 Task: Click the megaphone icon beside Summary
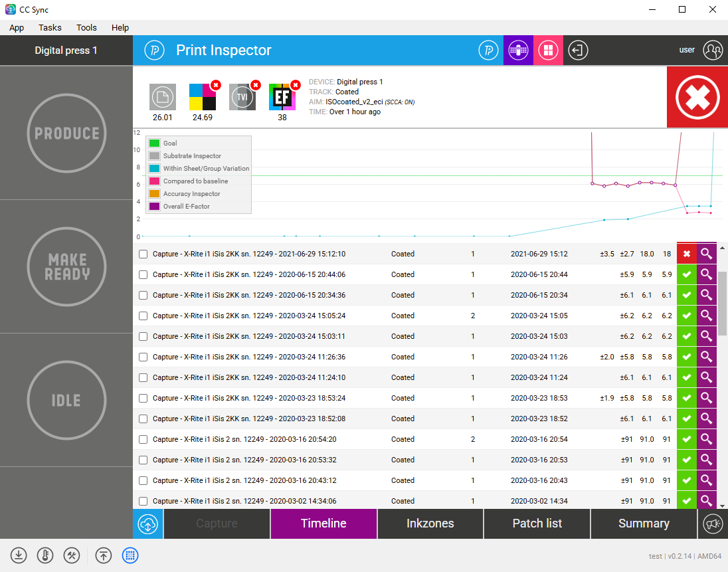[x=713, y=524]
